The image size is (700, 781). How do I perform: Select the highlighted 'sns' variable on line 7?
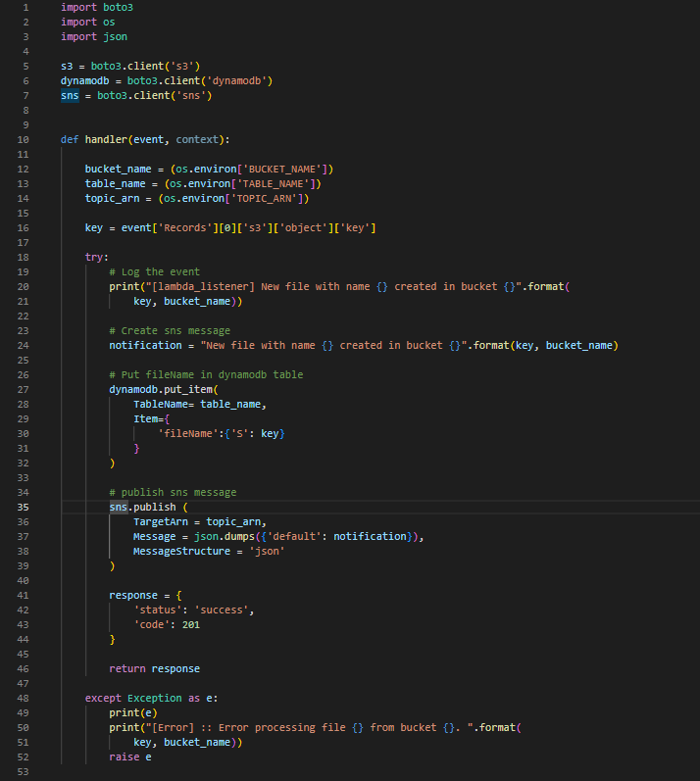70,96
